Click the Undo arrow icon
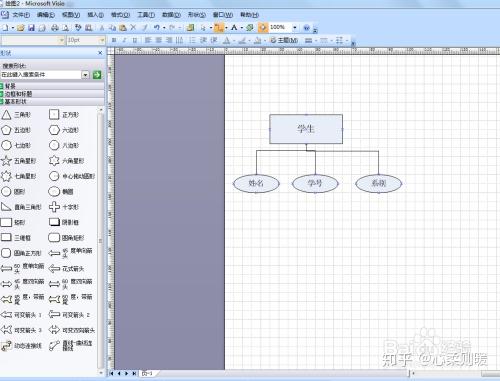 tap(156, 27)
